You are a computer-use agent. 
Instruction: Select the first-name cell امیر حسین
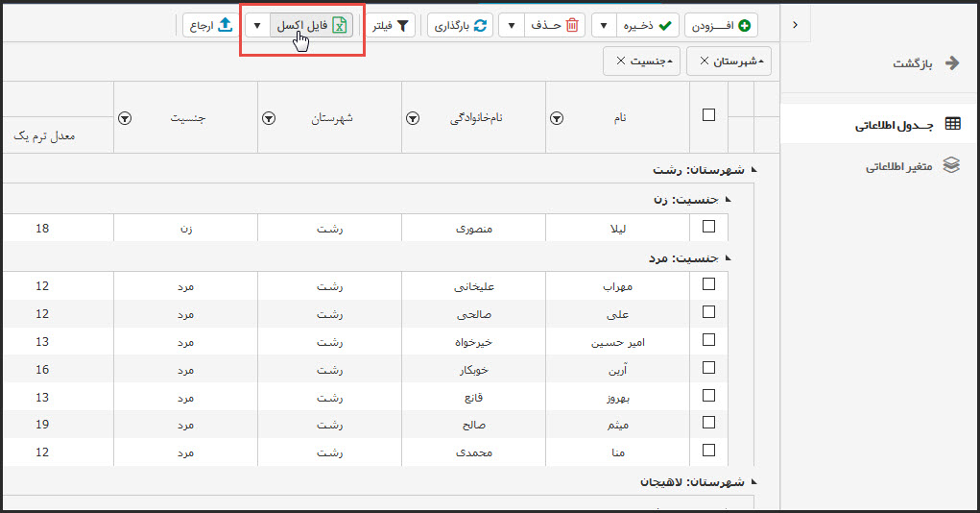coord(617,342)
